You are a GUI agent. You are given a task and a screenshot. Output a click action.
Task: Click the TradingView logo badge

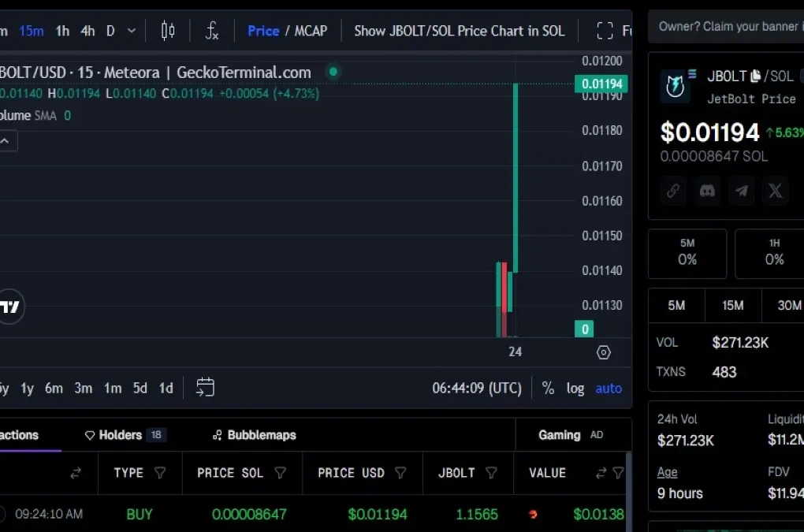[10, 307]
